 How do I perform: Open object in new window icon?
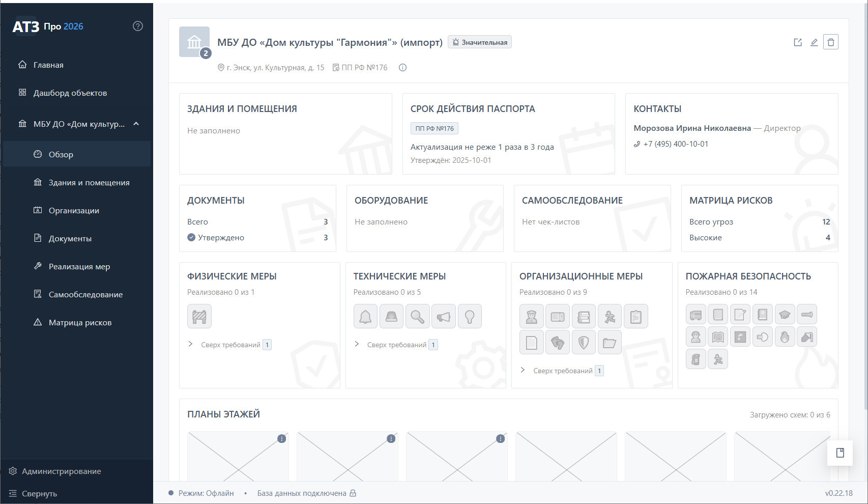[798, 42]
